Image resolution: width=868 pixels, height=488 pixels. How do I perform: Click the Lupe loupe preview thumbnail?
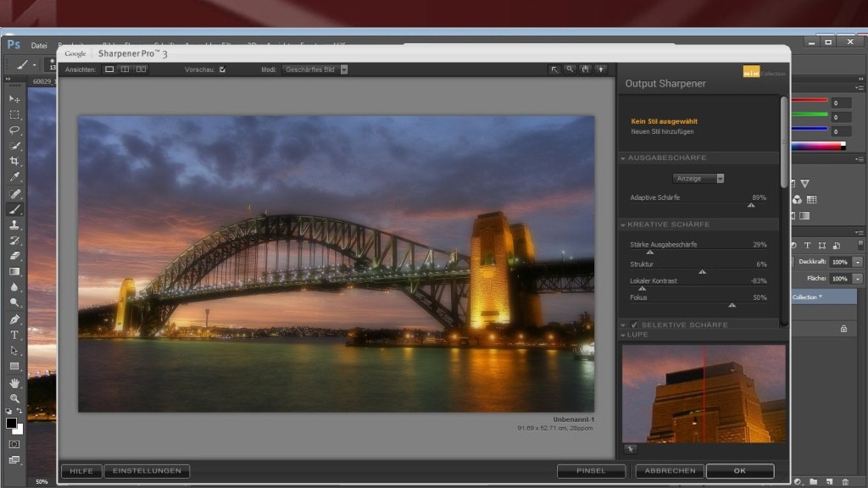pyautogui.click(x=704, y=393)
